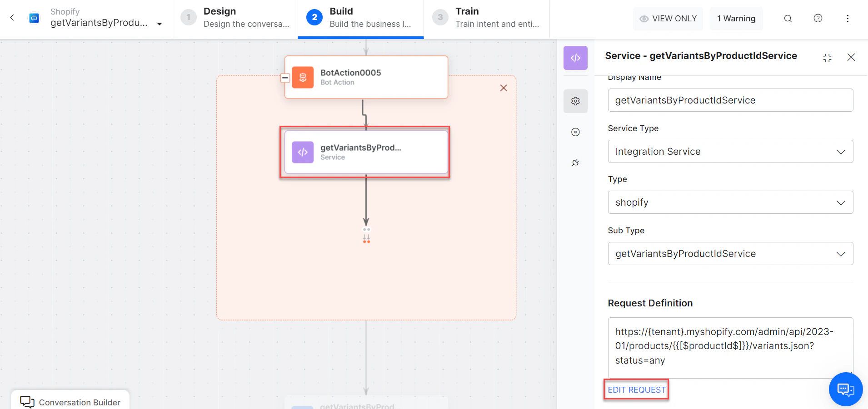Click inside the Display Name field
This screenshot has height=409, width=868.
(729, 100)
